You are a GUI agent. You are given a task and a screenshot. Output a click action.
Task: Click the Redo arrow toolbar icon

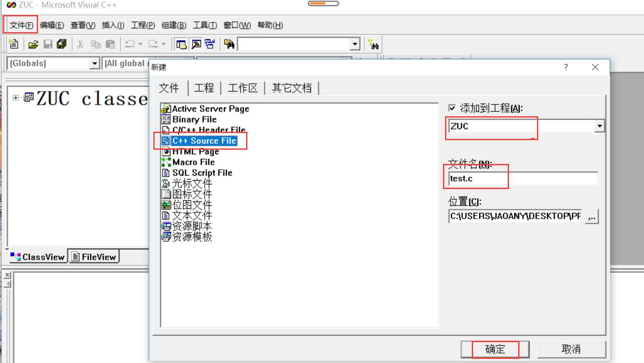[153, 44]
